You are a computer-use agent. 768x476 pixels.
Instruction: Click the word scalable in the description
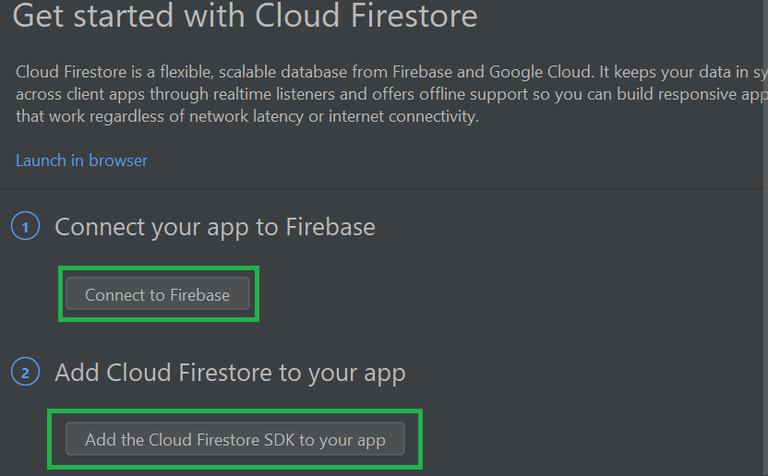[x=261, y=73]
